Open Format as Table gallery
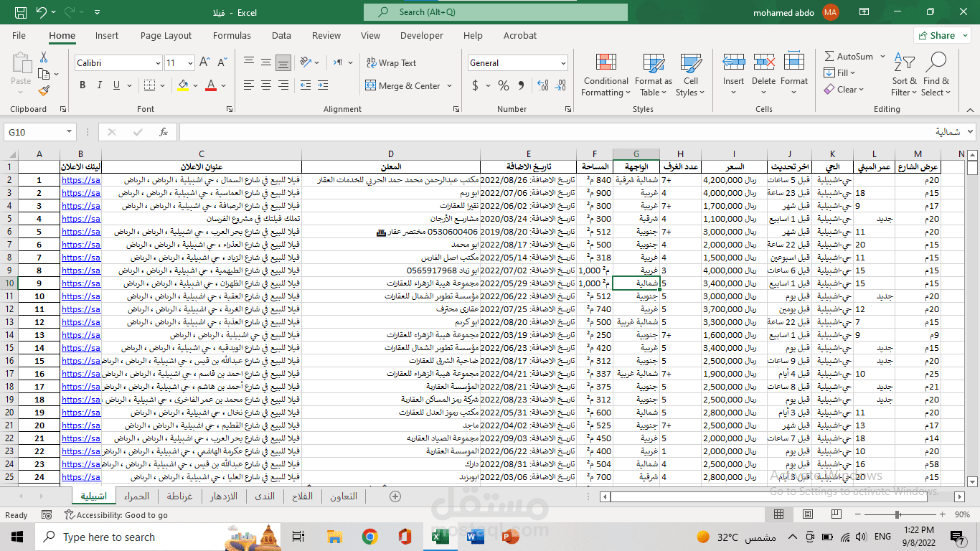 click(653, 75)
